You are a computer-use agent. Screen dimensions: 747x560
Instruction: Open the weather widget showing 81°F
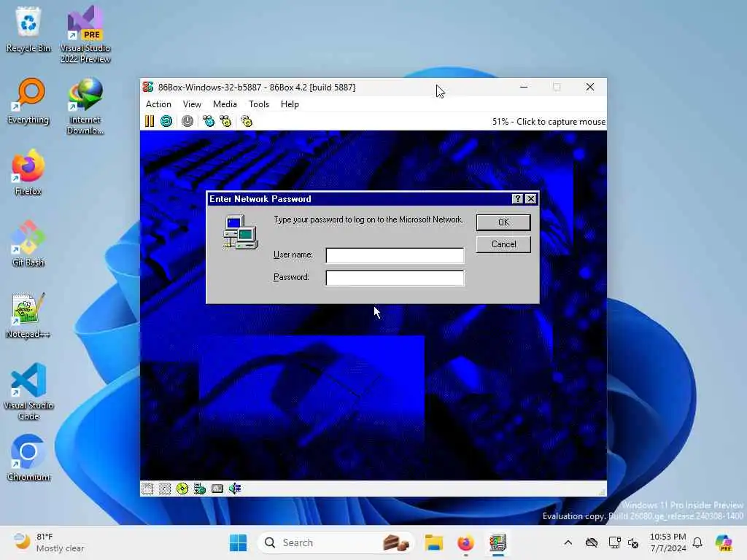tap(49, 542)
